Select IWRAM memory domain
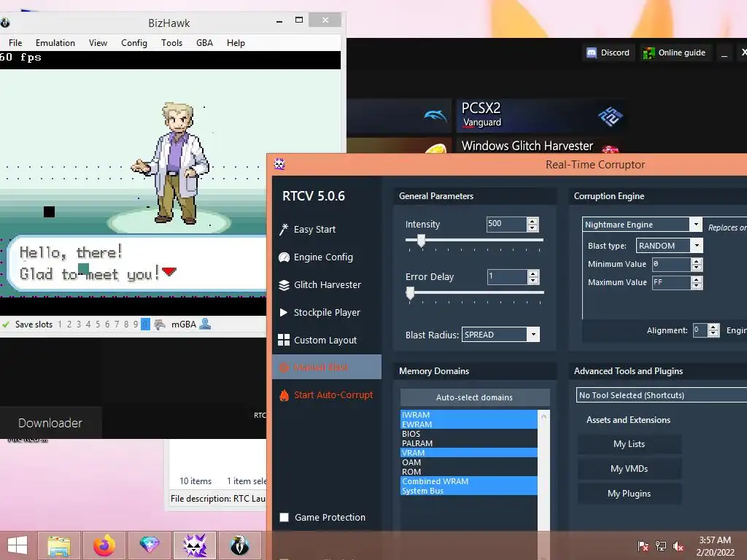This screenshot has height=560, width=747. point(469,415)
